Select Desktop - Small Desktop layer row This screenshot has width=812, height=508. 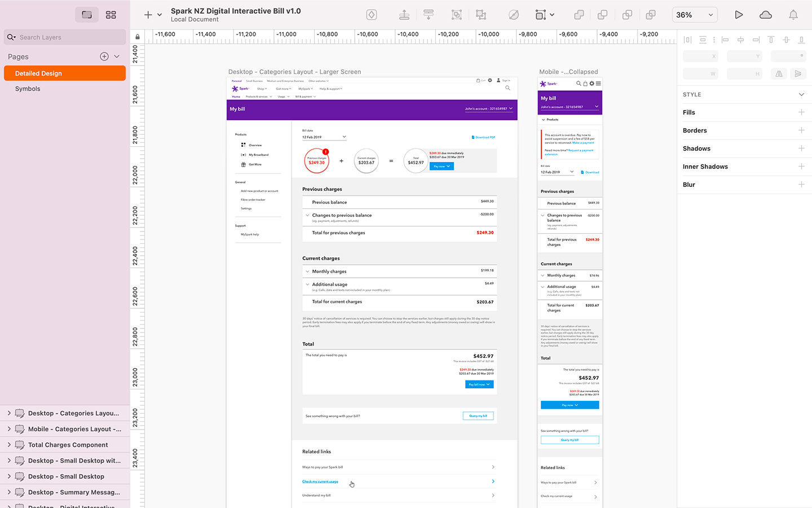[x=65, y=476]
